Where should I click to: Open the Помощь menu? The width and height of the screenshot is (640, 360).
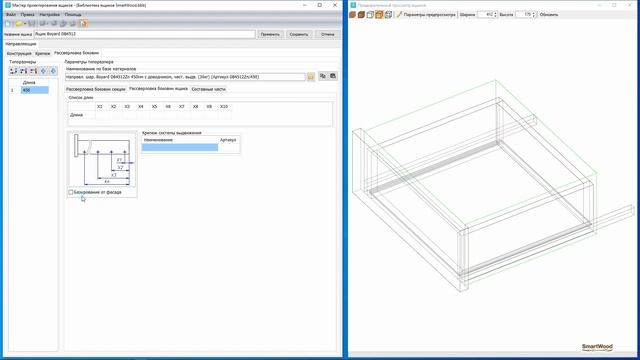click(73, 15)
